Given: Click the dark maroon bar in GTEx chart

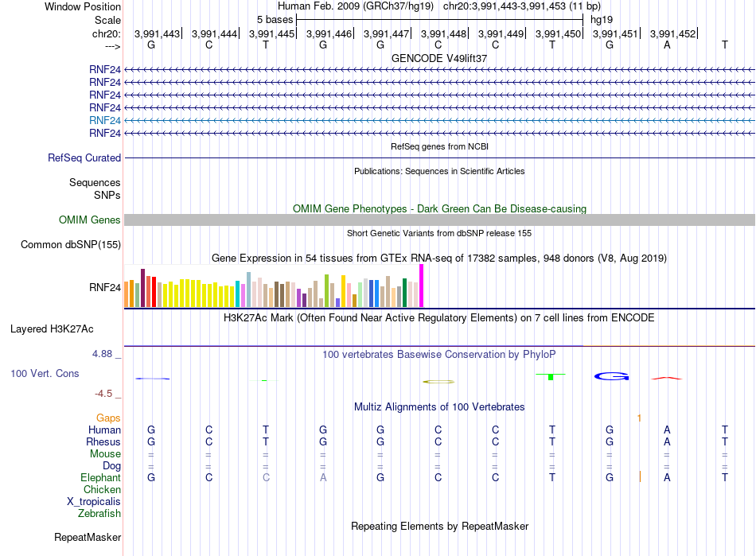Looking at the screenshot, I should (x=142, y=288).
